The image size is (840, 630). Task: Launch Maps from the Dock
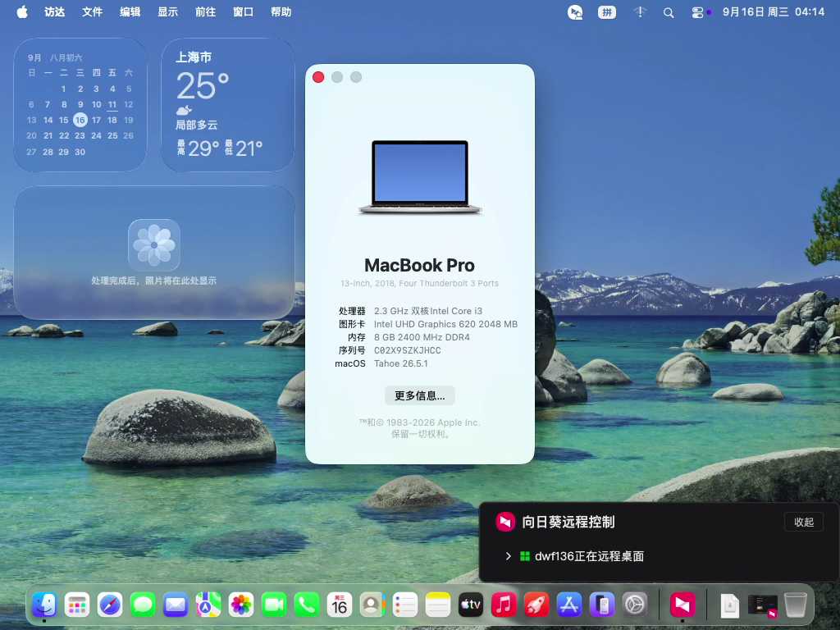click(208, 605)
